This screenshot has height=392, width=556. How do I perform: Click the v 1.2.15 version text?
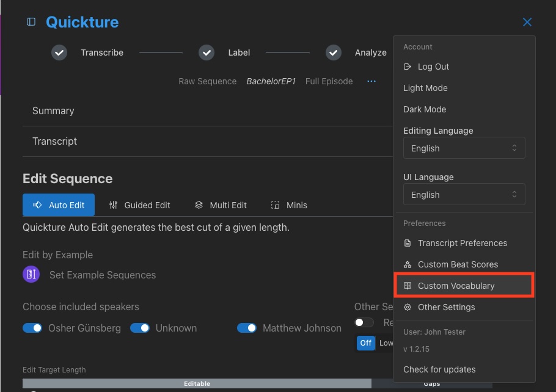pos(416,349)
